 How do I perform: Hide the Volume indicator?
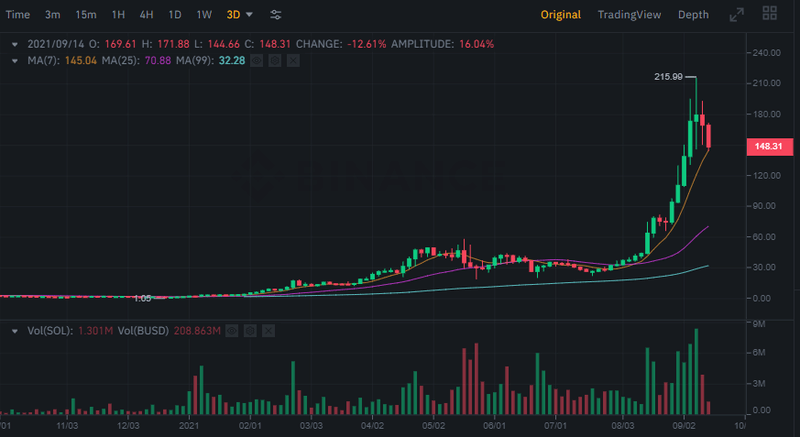coord(231,330)
